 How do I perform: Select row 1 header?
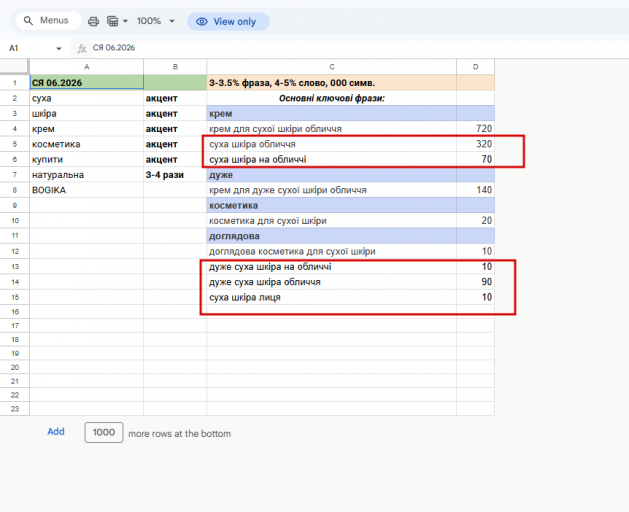tap(15, 83)
